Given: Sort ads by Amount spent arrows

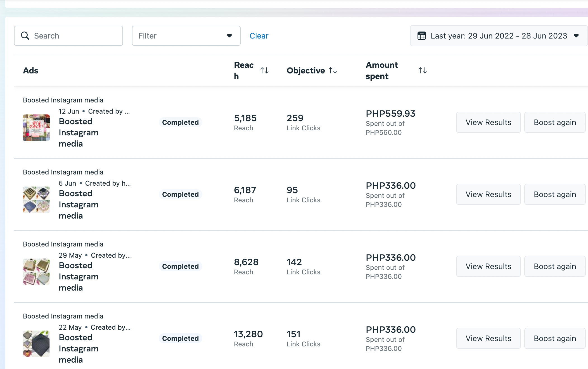Looking at the screenshot, I should pos(422,70).
